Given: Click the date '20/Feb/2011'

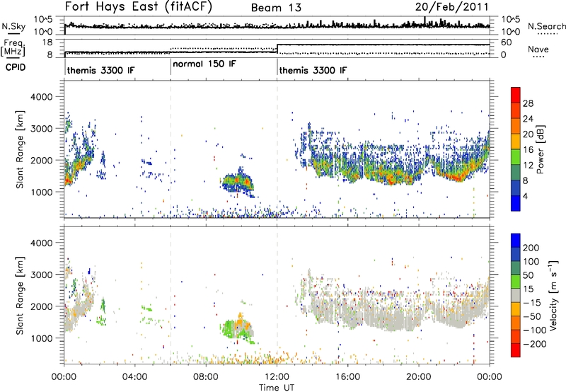Looking at the screenshot, I should (451, 7).
